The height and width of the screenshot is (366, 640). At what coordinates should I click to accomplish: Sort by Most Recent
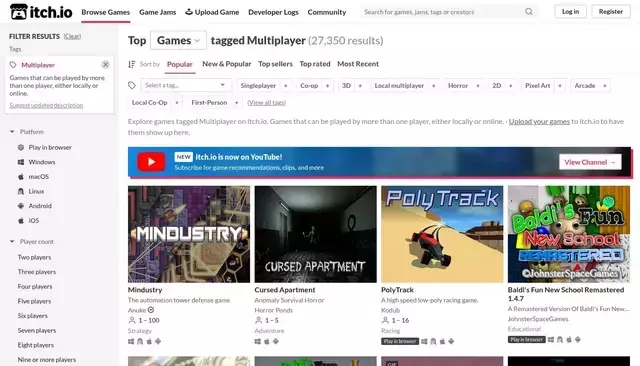tap(358, 64)
